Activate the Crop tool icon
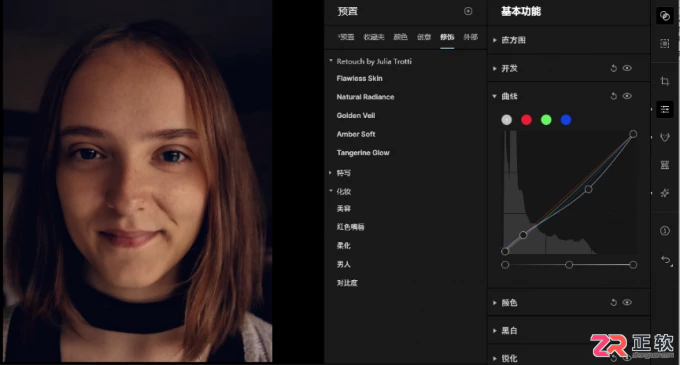This screenshot has height=365, width=680. point(664,81)
